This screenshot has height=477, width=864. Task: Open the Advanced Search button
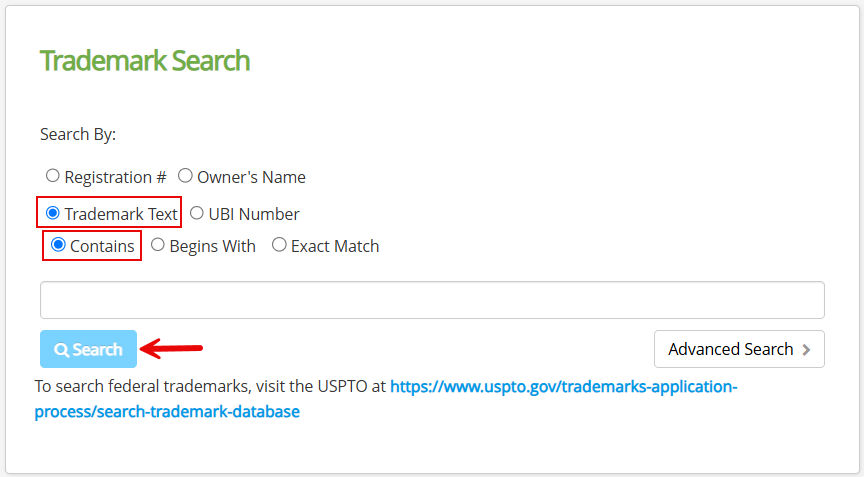(739, 349)
